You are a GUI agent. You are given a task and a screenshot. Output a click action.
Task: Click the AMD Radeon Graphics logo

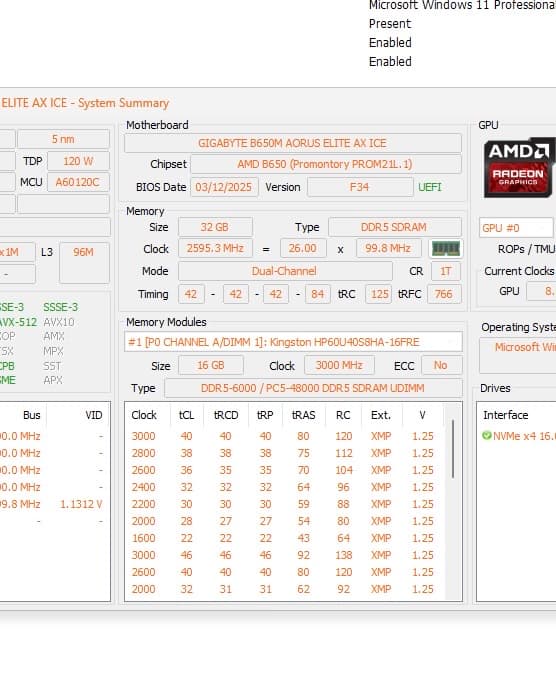(519, 168)
